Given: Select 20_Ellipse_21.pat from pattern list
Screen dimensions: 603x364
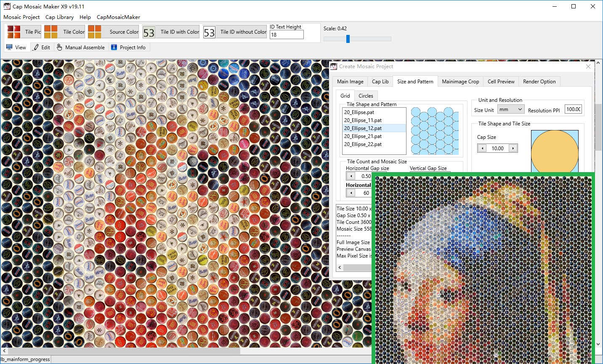Looking at the screenshot, I should [x=363, y=136].
